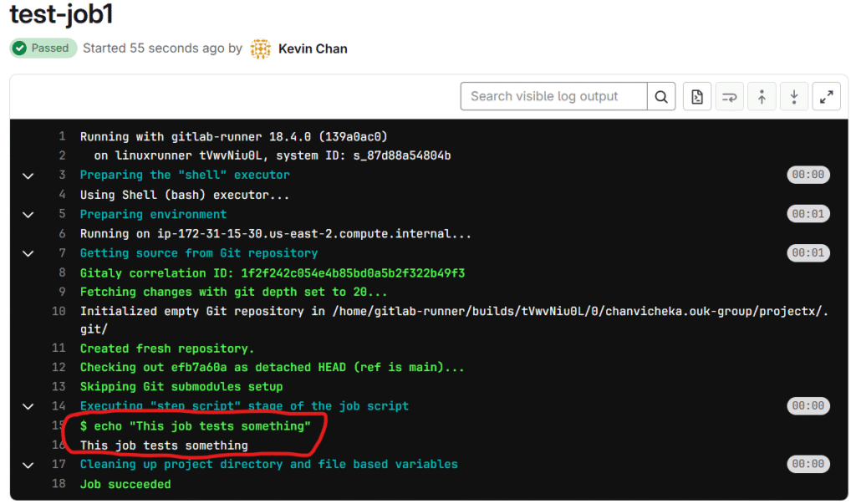
Task: Click Kevin Chan's avatar image
Action: [x=261, y=48]
